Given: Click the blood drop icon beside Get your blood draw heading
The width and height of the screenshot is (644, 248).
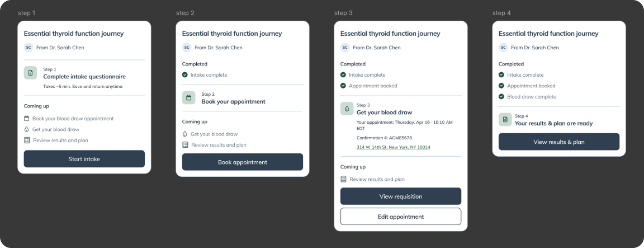Looking at the screenshot, I should tap(347, 109).
